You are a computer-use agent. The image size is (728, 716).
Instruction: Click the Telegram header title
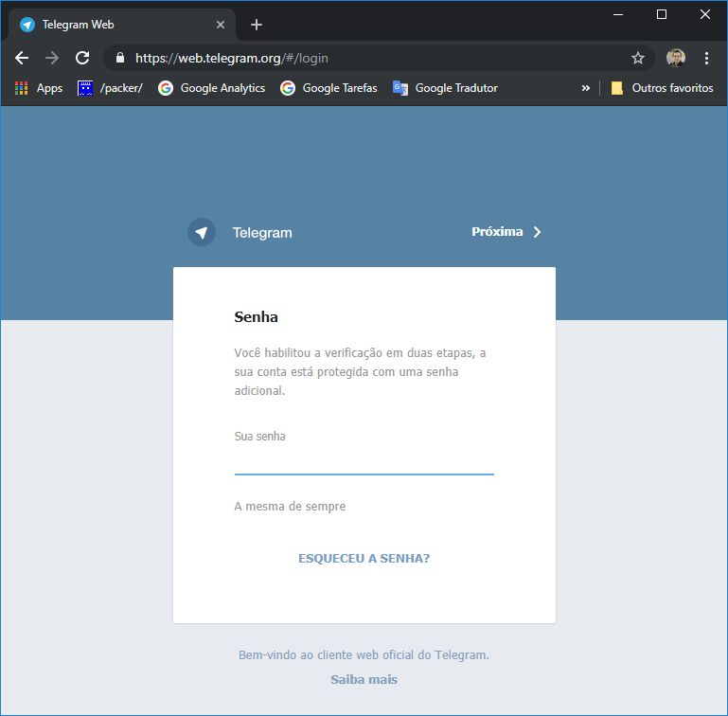(x=262, y=232)
